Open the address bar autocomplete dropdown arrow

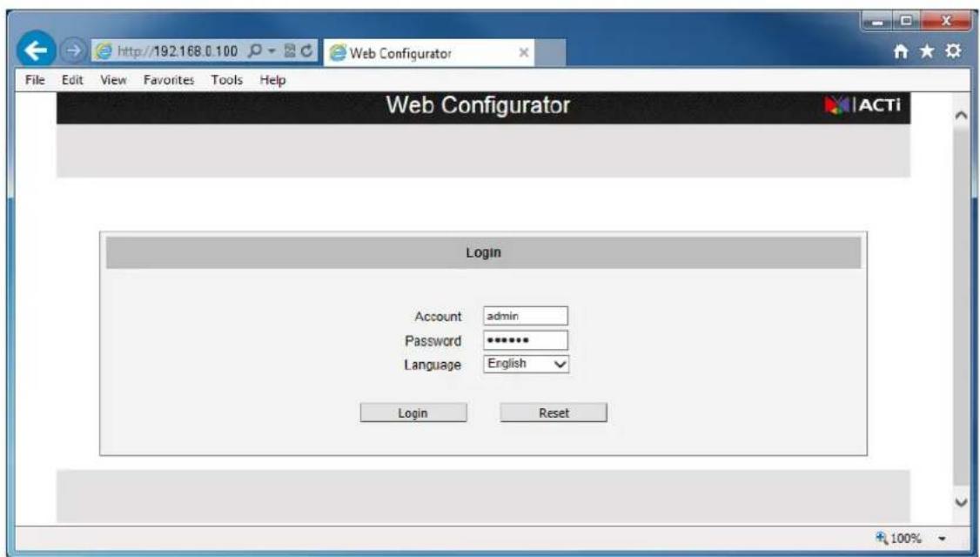point(272,50)
